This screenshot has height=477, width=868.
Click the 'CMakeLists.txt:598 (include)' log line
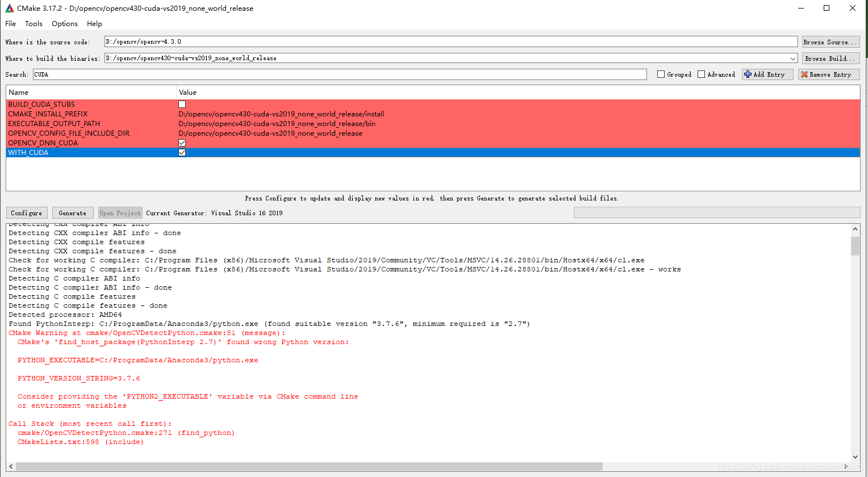tap(81, 442)
